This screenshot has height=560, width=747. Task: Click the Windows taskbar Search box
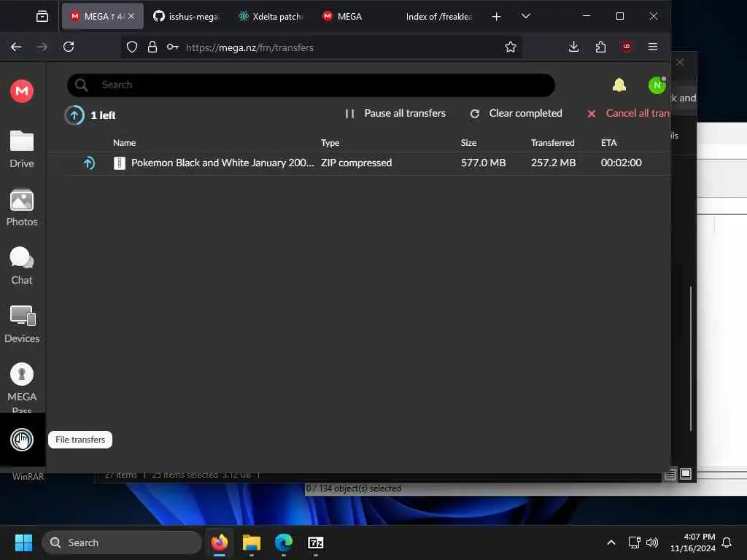[x=122, y=542]
